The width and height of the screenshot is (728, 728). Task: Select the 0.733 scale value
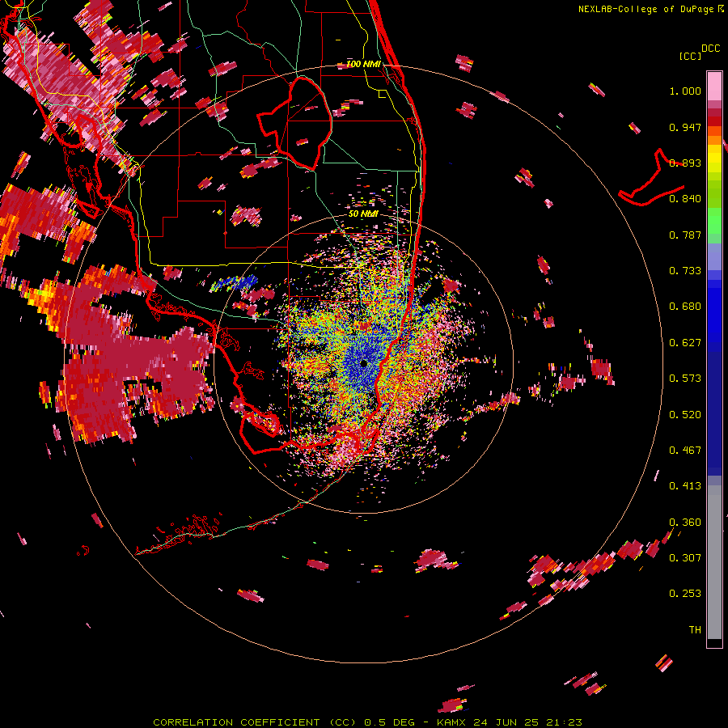point(685,271)
